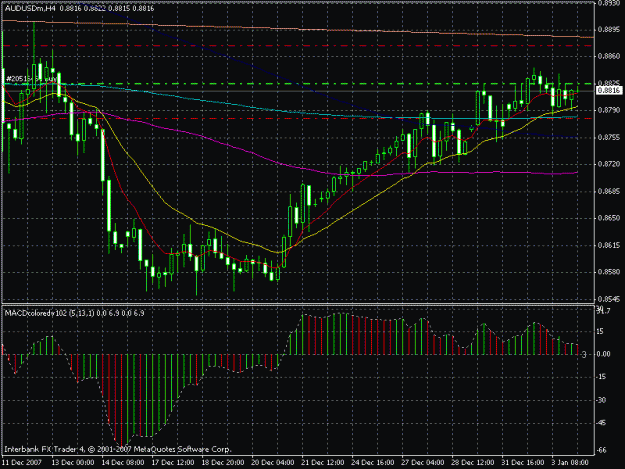Select the #20515 buy order label
Viewport: 625px width, 469px height.
click(x=31, y=79)
